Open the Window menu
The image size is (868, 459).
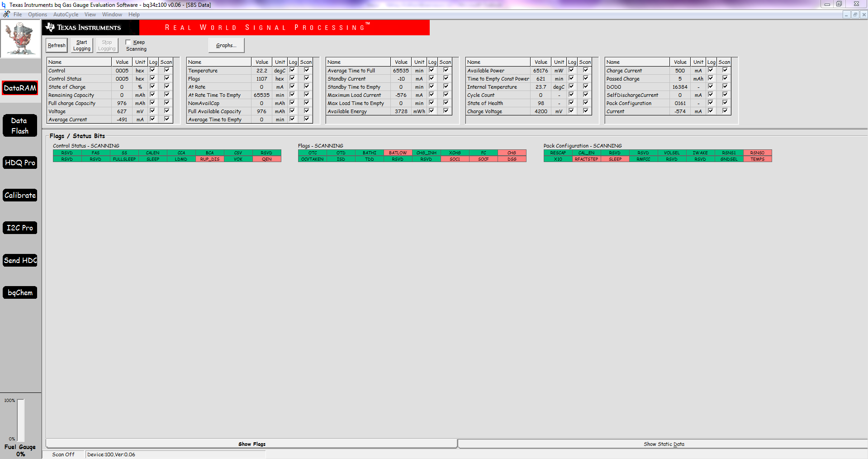point(112,14)
